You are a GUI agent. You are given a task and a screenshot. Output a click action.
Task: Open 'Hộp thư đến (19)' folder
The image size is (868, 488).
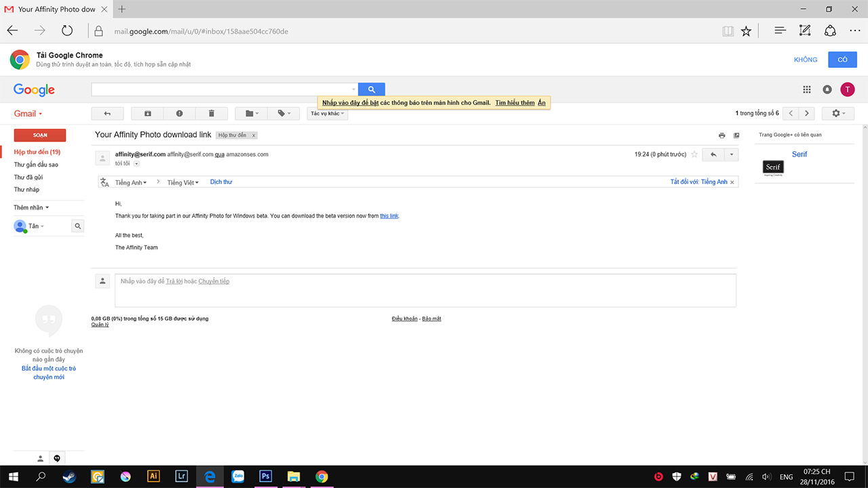(x=37, y=152)
